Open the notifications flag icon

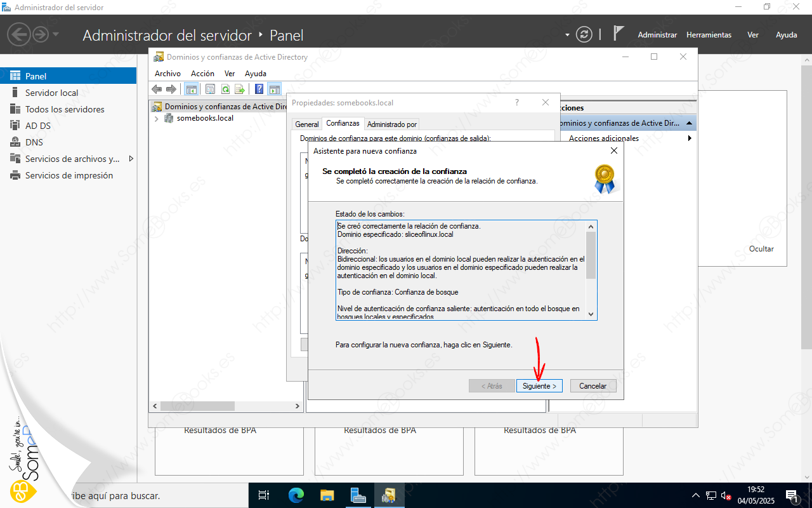pyautogui.click(x=619, y=34)
